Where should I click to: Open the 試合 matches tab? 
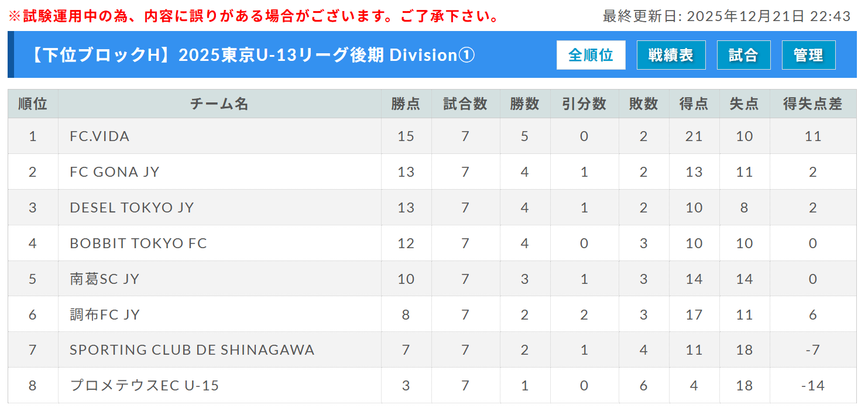[743, 55]
